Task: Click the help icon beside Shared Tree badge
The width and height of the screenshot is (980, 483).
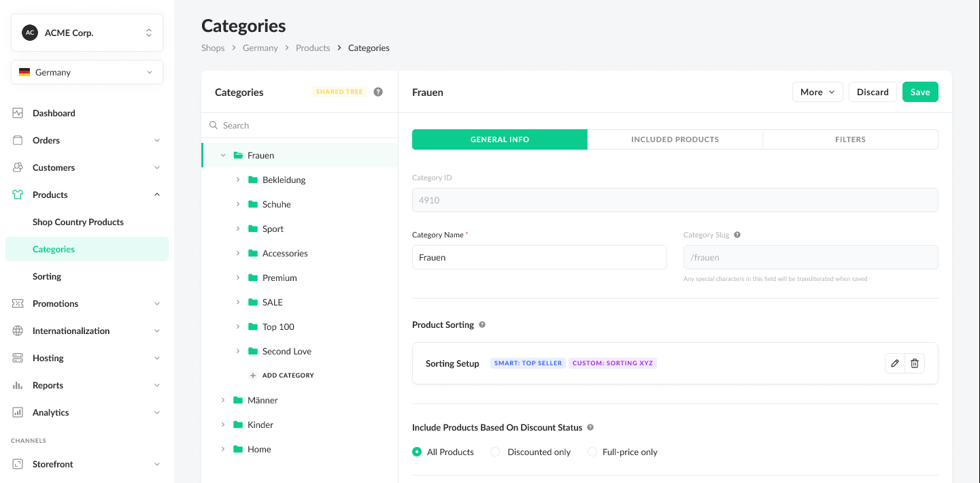Action: pos(378,92)
